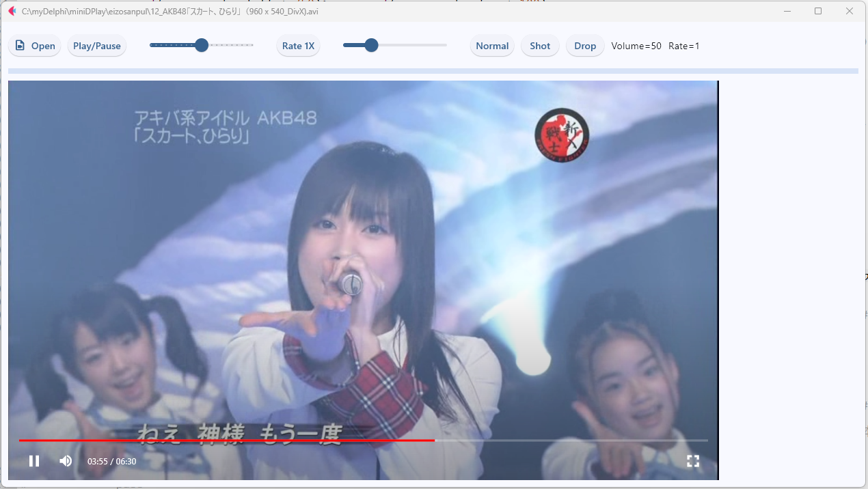Pause playback using the overlay pause icon
This screenshot has height=489, width=868.
tap(34, 461)
